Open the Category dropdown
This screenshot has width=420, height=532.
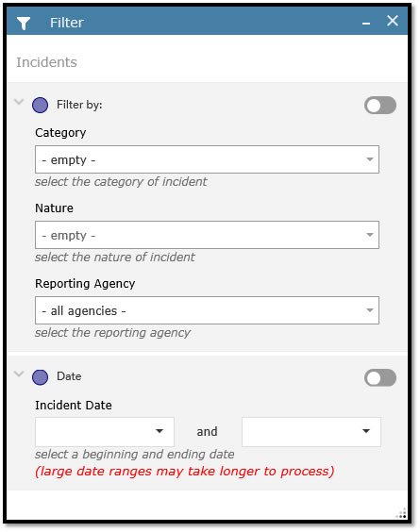(x=207, y=159)
